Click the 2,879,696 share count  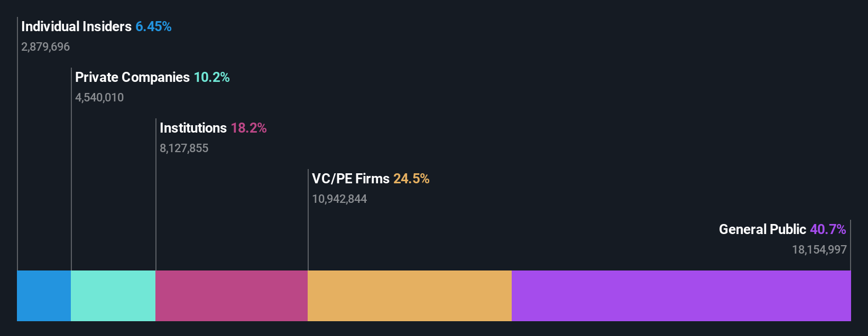point(45,47)
